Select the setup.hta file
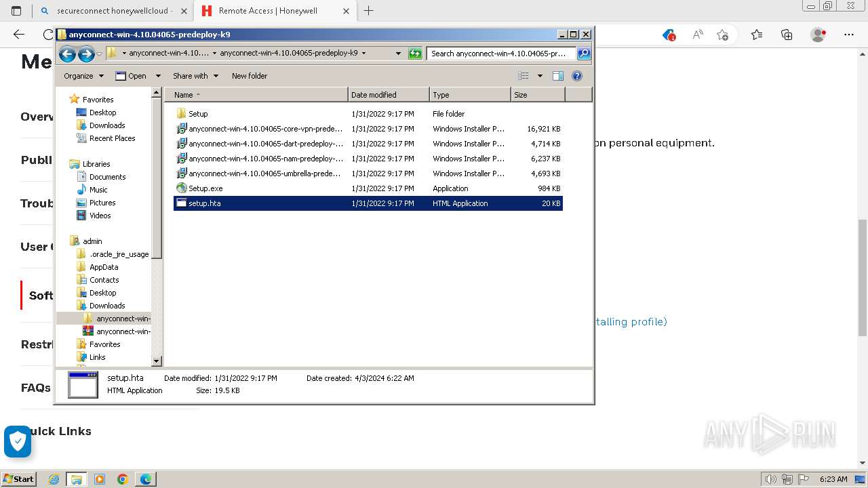The width and height of the screenshot is (868, 488). 368,203
